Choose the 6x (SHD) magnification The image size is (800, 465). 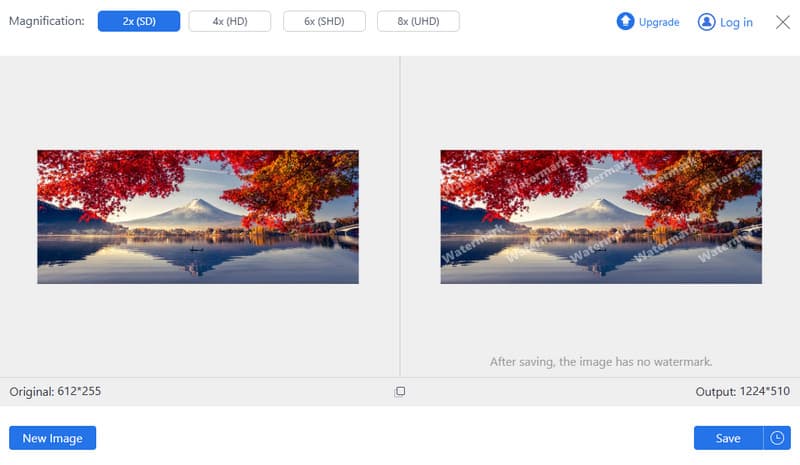pos(325,22)
